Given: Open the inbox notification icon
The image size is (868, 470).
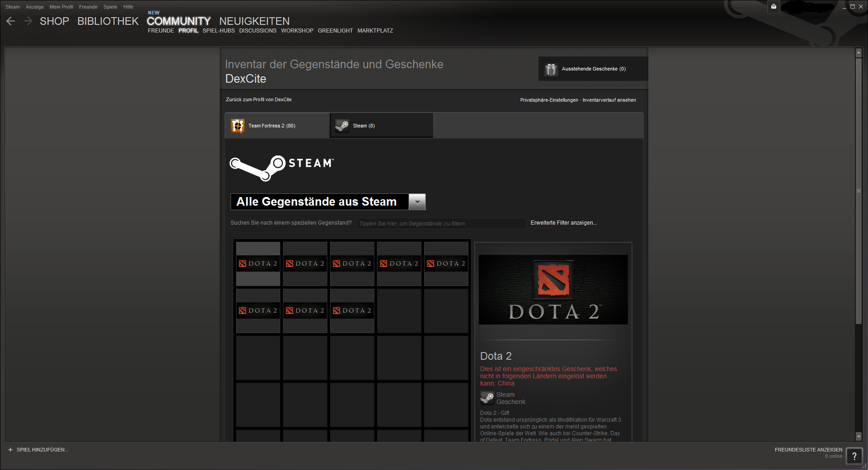Looking at the screenshot, I should click(x=774, y=6).
